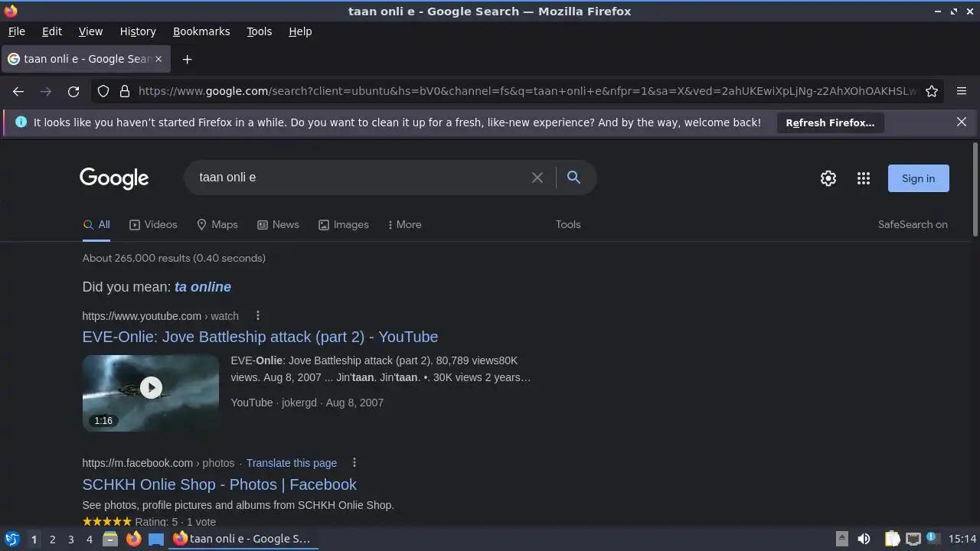Reload the current page
The height and width of the screenshot is (551, 980).
73,91
